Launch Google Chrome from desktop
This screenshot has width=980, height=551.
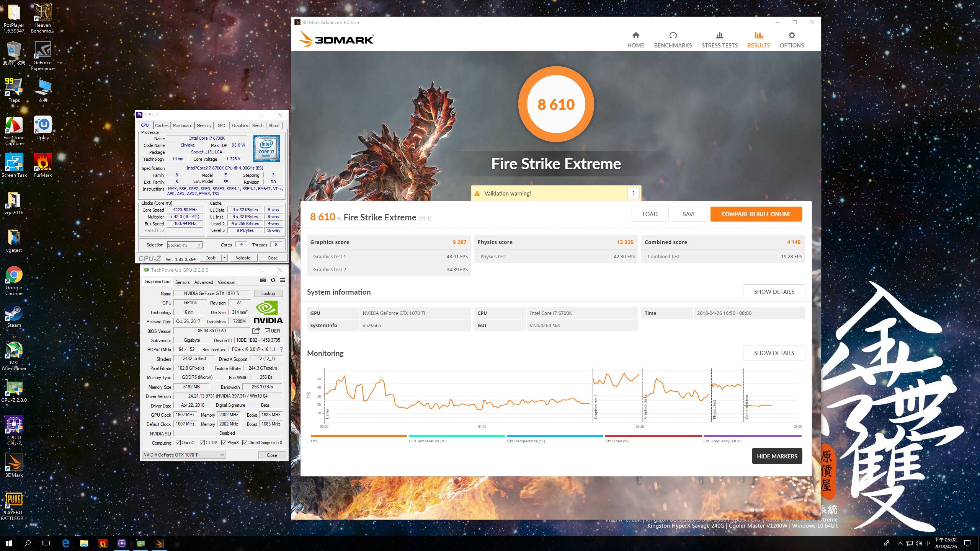click(14, 281)
